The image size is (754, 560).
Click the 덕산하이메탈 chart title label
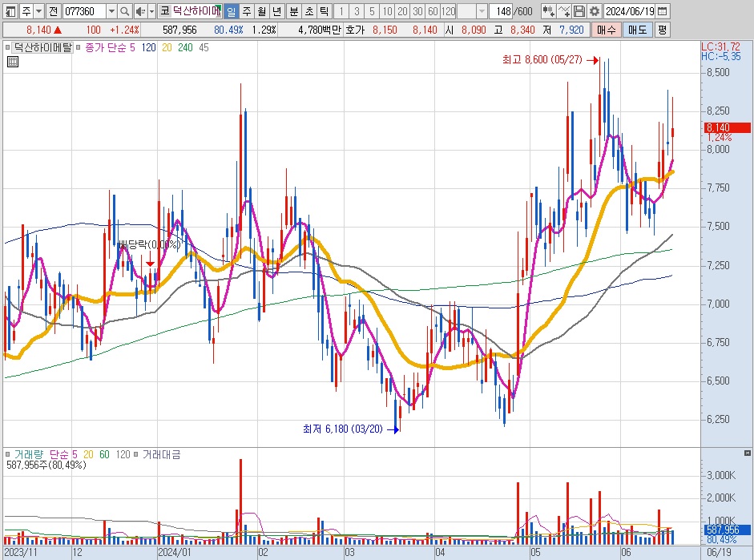point(42,47)
